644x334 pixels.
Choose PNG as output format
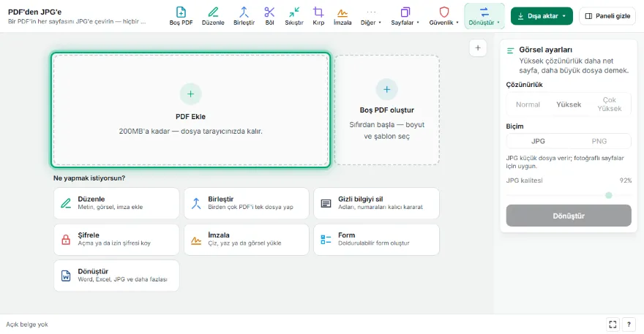pyautogui.click(x=599, y=141)
